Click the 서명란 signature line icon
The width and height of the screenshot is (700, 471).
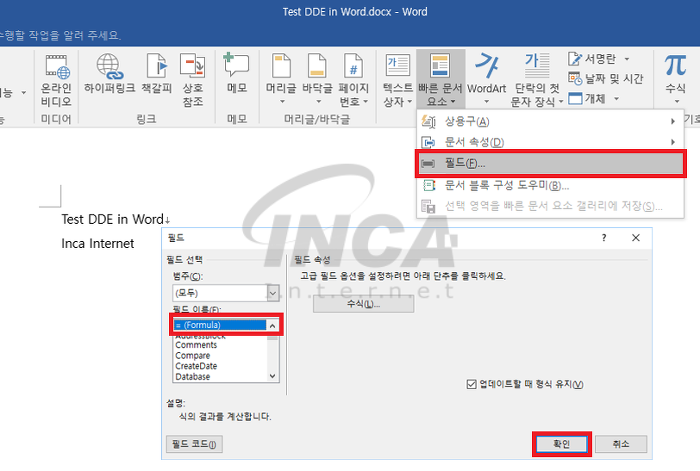pos(575,59)
